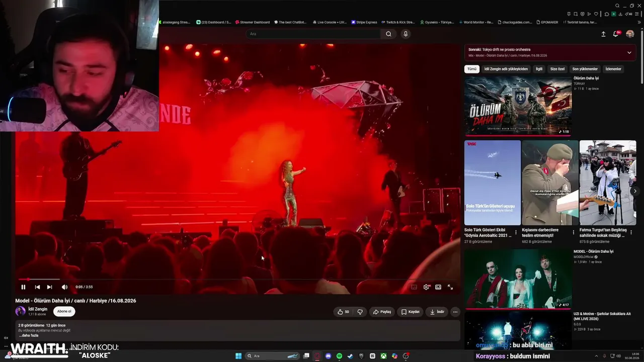Open more actions menu below the video

[455, 312]
